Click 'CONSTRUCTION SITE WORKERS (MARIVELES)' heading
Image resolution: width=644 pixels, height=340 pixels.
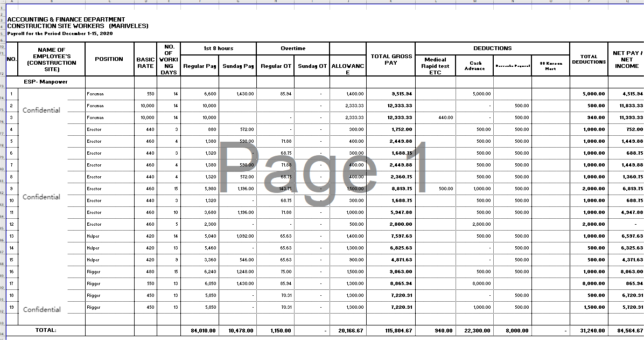click(78, 26)
